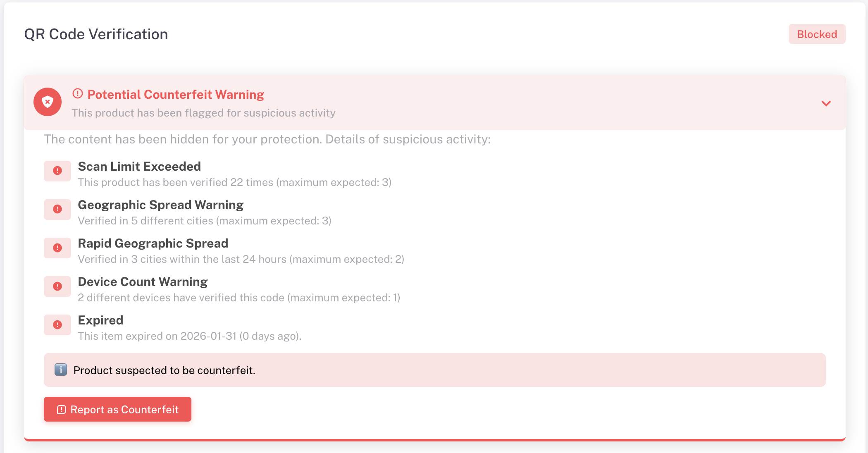The image size is (868, 453).
Task: Click the Scan Limit Exceeded title
Action: (x=139, y=167)
